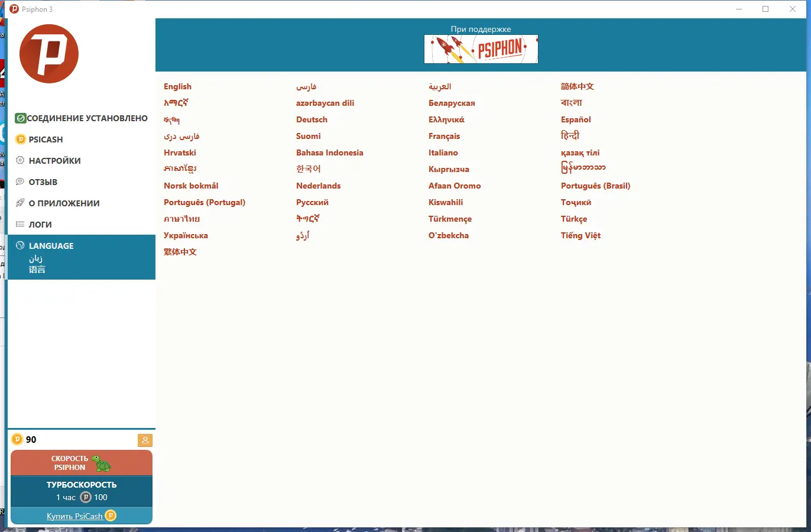Switch language to Bahasa Indonesia
The height and width of the screenshot is (532, 811).
(330, 153)
